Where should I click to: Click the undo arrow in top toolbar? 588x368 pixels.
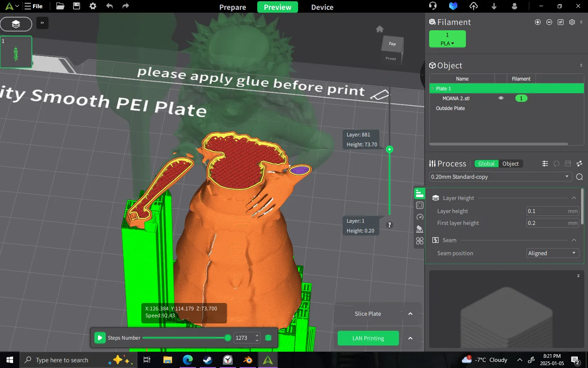[109, 6]
